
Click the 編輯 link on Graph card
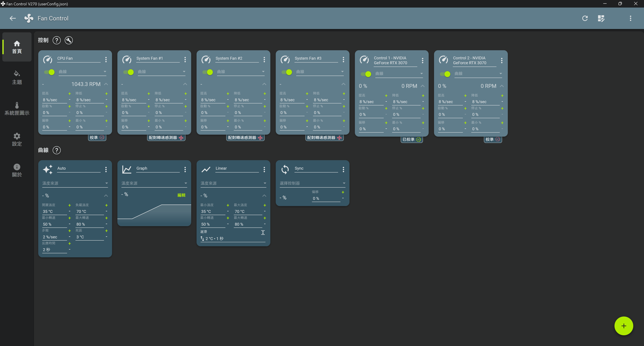coord(181,195)
